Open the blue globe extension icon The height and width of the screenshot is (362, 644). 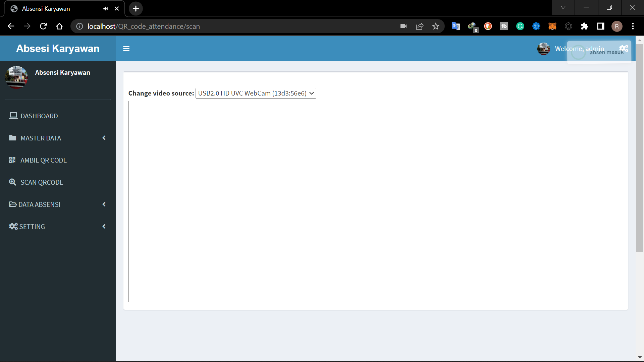tap(536, 26)
